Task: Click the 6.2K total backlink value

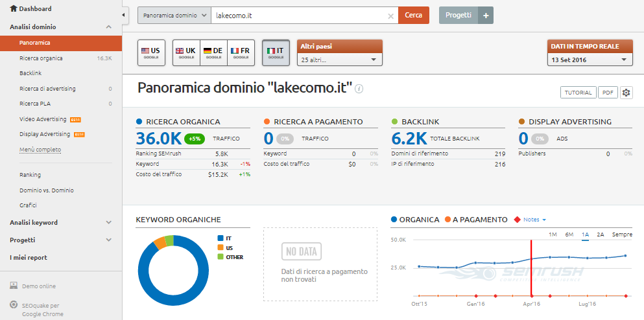Action: tap(409, 139)
